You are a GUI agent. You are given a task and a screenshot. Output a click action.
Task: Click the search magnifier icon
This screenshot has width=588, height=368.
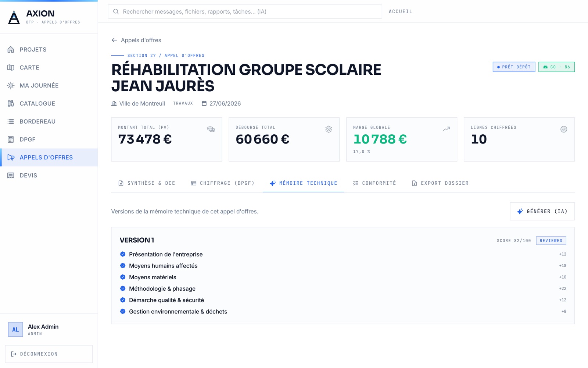(x=116, y=11)
